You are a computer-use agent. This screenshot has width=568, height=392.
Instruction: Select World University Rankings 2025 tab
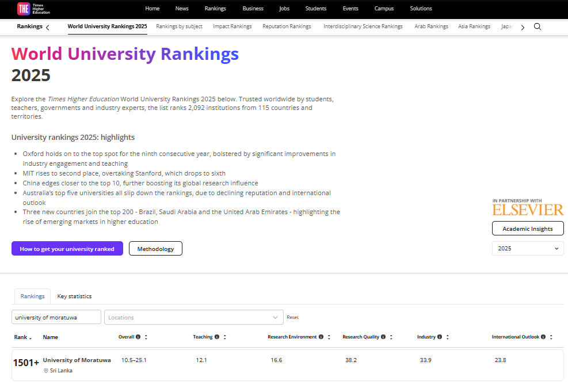coord(107,26)
